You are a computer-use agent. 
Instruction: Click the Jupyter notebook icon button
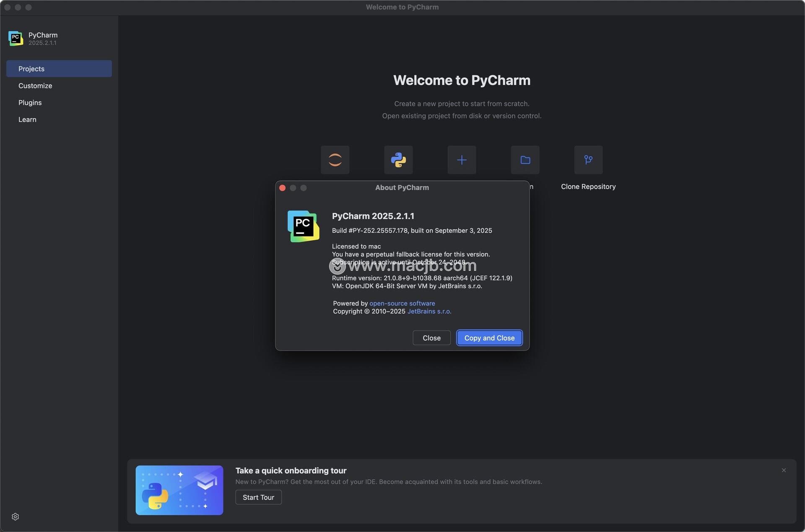(x=335, y=160)
